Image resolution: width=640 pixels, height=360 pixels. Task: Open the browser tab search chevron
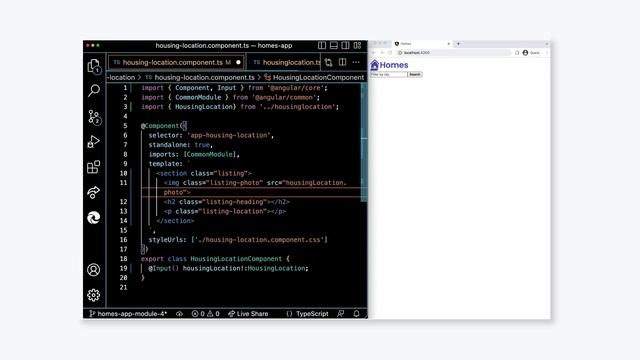point(547,44)
